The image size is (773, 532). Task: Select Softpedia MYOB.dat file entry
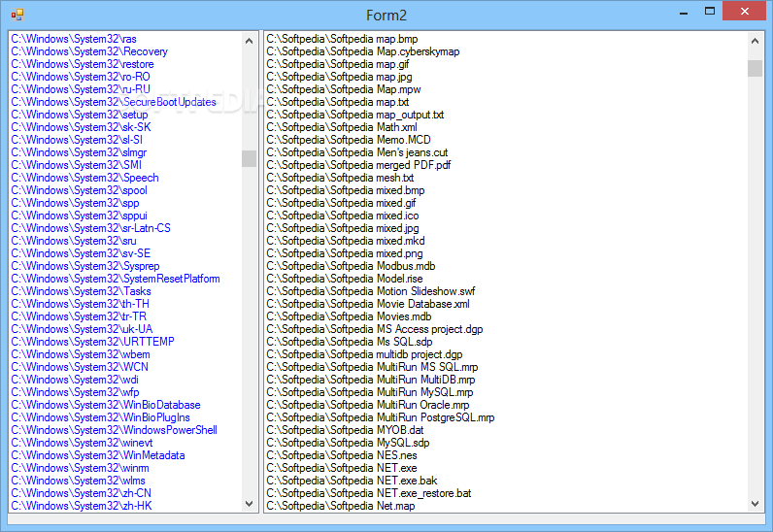(345, 430)
